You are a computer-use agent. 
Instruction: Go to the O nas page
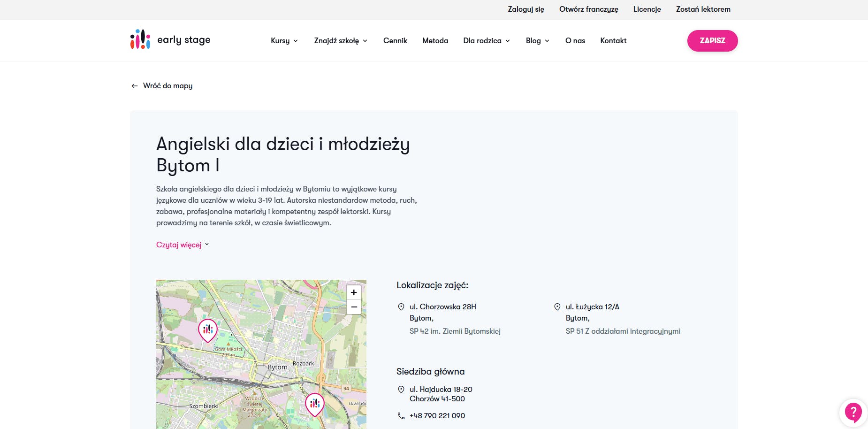click(575, 41)
